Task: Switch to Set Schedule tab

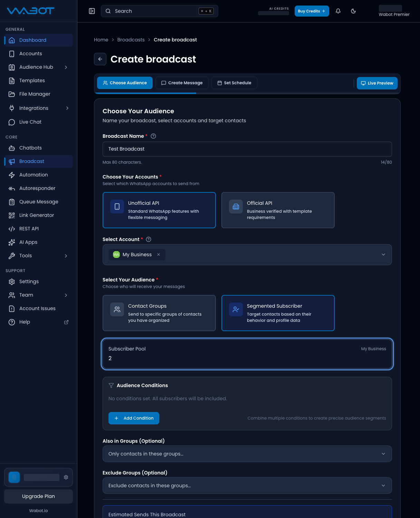Action: (234, 83)
